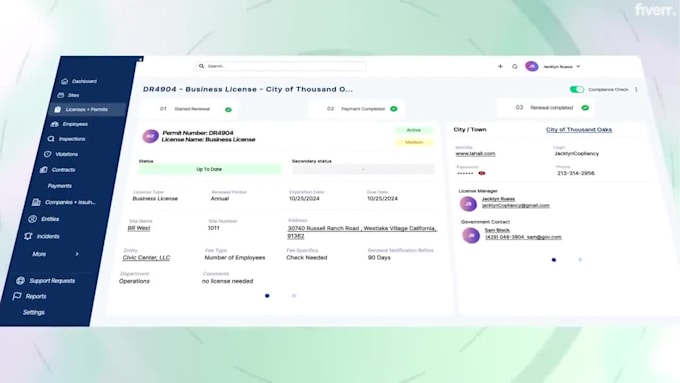Click the Started Renewal green check
The height and width of the screenshot is (383, 680).
pyautogui.click(x=228, y=109)
